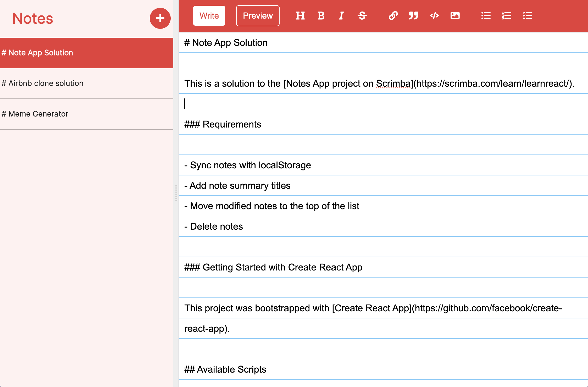Click the split pane divider handle
Image resolution: width=588 pixels, height=387 pixels.
(x=176, y=193)
